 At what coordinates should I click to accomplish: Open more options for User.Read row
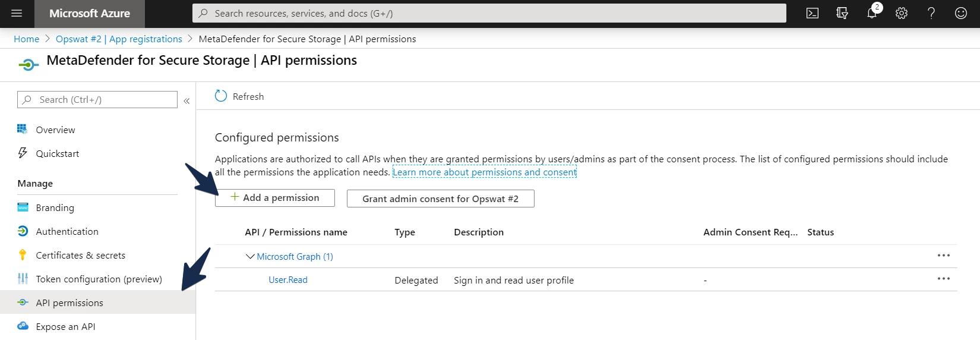[944, 279]
